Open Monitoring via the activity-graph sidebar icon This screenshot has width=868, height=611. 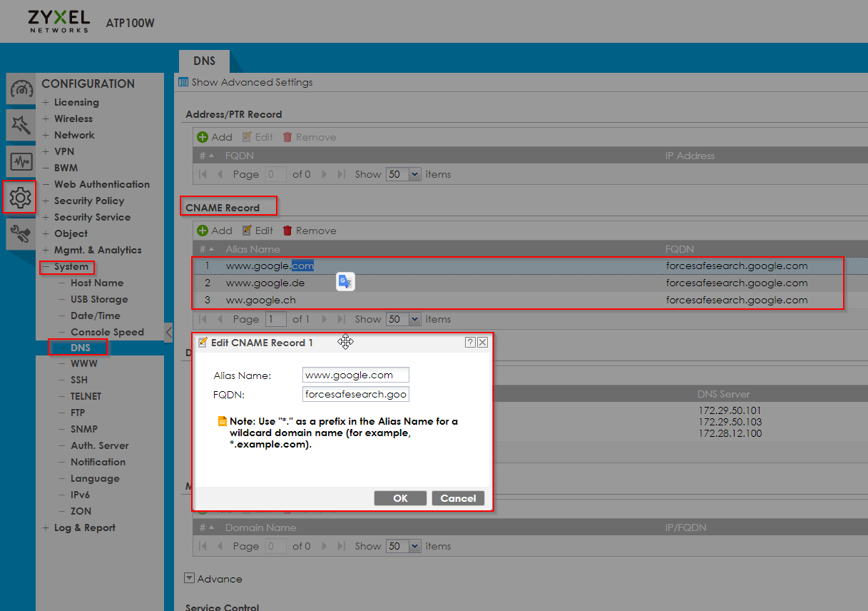pos(21,161)
